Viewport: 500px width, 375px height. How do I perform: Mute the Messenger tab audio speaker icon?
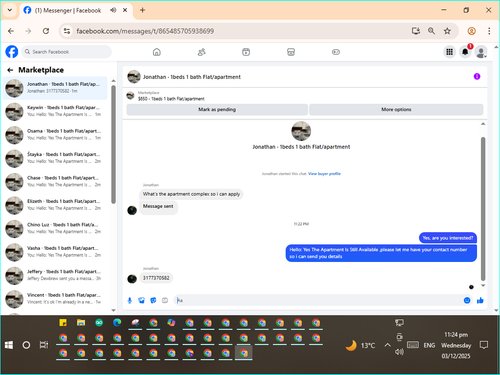(x=113, y=10)
